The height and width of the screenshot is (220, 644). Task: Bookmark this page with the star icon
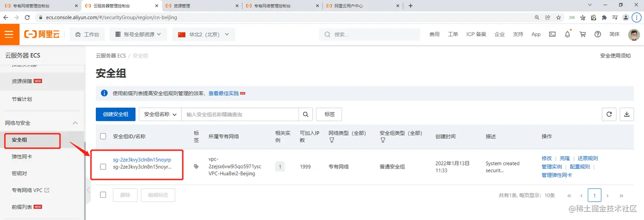(x=558, y=17)
